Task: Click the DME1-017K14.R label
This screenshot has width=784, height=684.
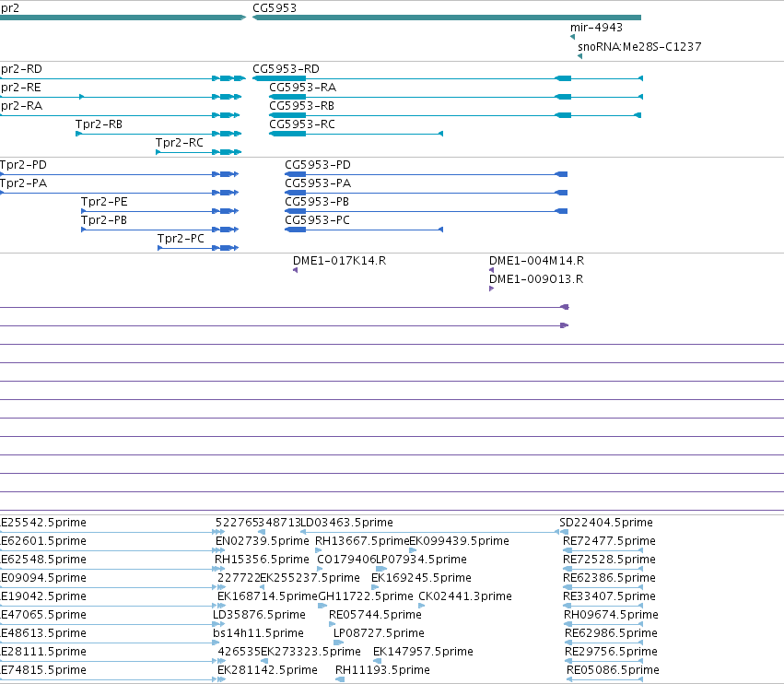Action: [340, 261]
